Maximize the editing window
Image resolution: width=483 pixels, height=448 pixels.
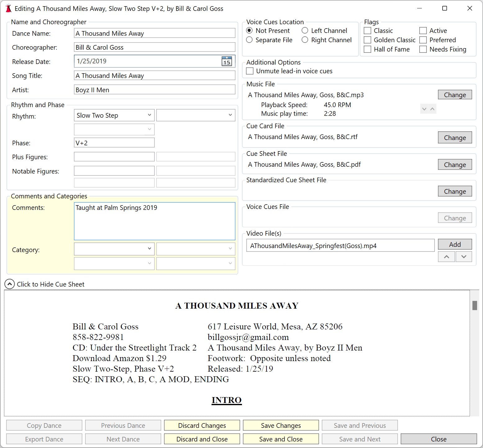[444, 8]
